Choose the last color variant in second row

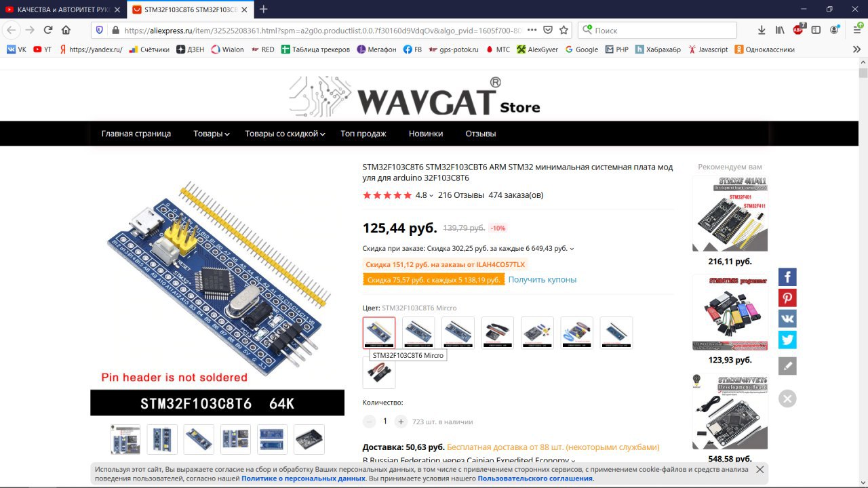point(379,372)
